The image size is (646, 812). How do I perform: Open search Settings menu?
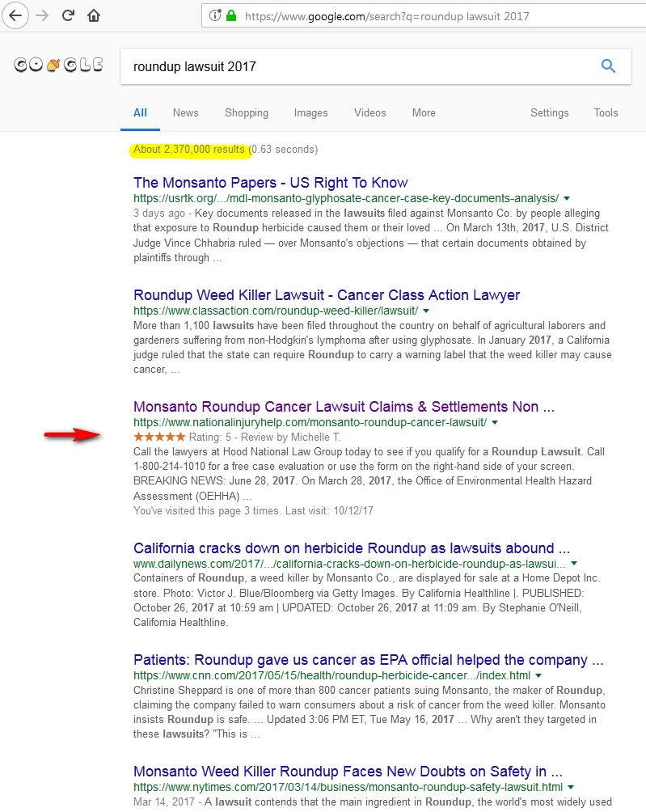pos(549,113)
